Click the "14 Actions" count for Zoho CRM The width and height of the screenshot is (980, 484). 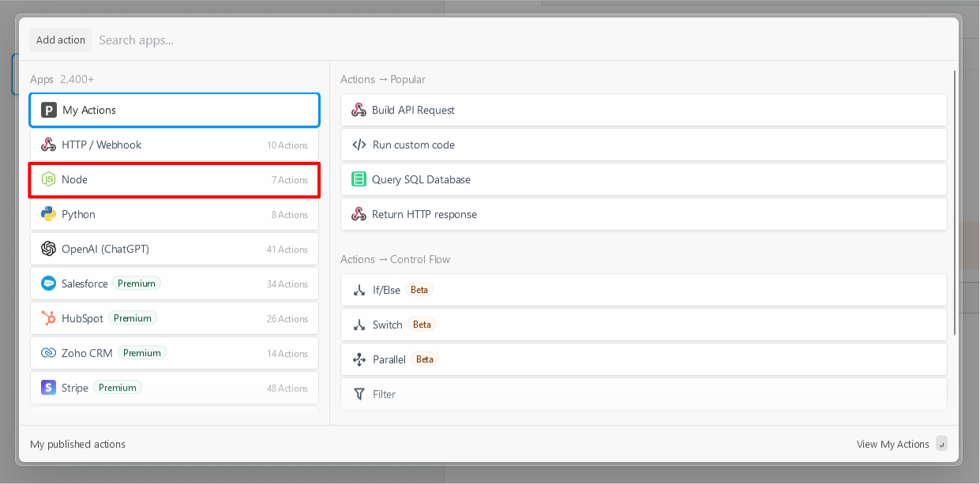coord(287,354)
